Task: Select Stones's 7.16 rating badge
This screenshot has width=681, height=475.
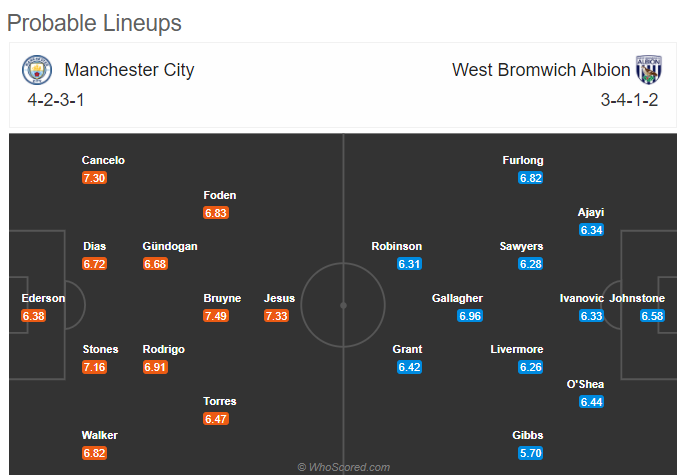Action: coord(94,367)
